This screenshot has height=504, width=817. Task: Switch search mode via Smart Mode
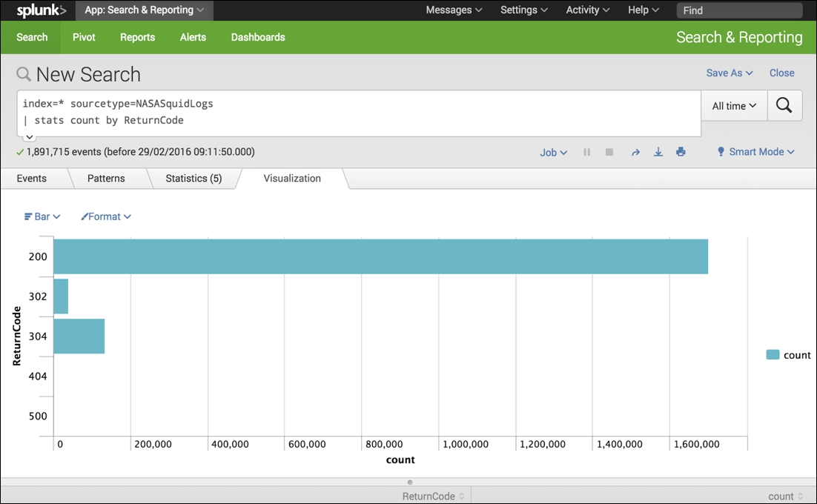755,151
